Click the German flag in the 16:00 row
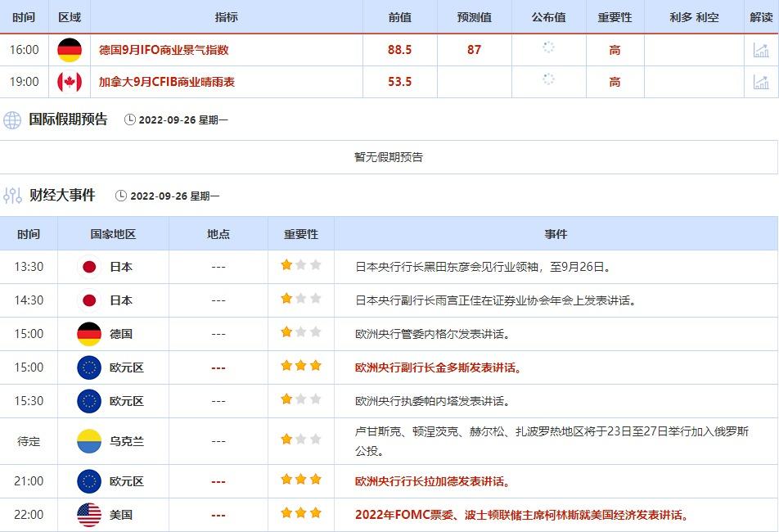The height and width of the screenshot is (532, 779). click(x=70, y=50)
